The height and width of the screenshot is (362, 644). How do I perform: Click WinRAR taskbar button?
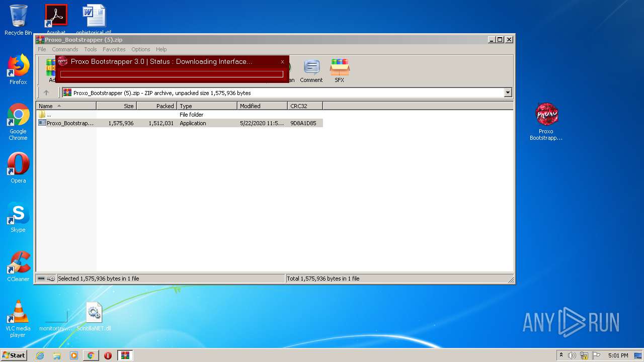(125, 355)
